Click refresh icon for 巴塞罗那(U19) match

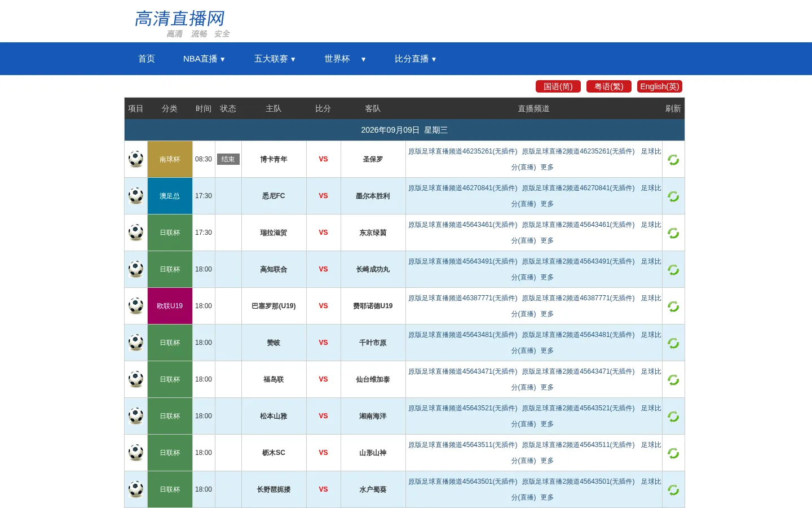[673, 306]
